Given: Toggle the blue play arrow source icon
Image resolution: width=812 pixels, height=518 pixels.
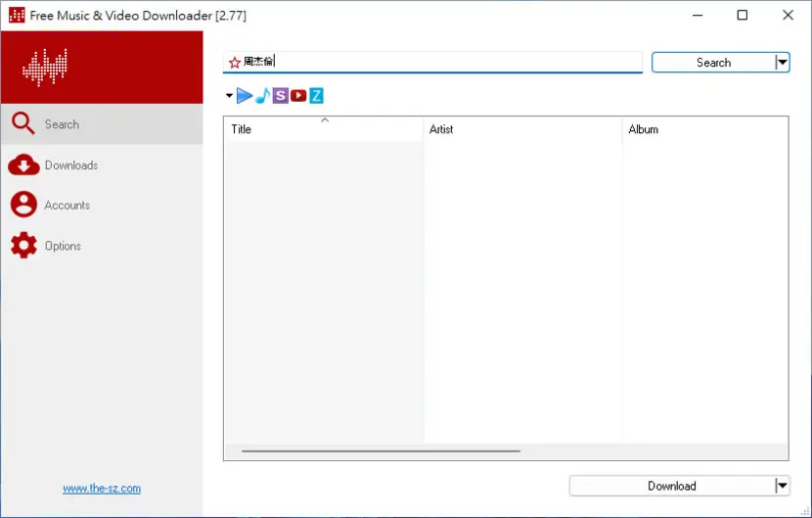Looking at the screenshot, I should (245, 95).
